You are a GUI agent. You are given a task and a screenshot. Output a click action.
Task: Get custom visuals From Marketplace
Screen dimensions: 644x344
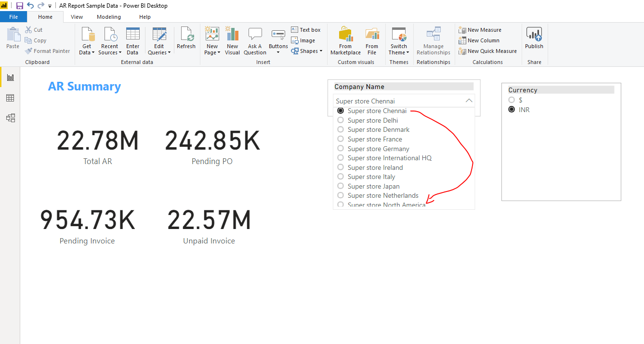[345, 41]
